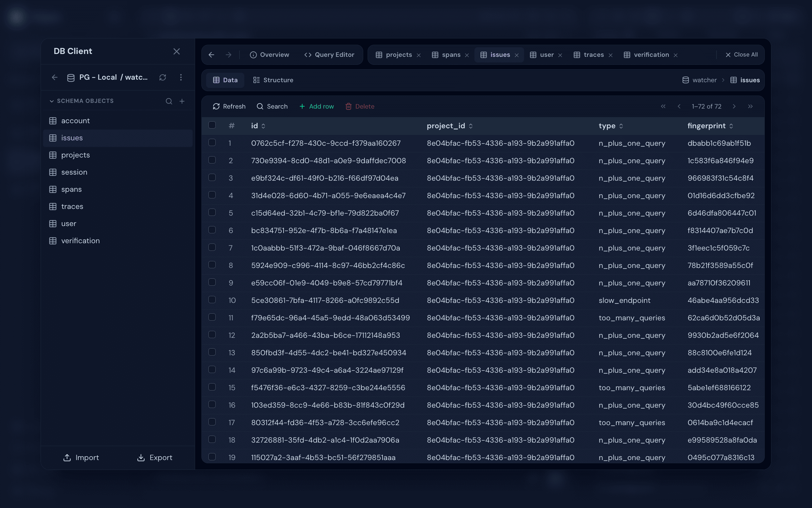
Task: Select the projects table in sidebar
Action: point(118,155)
